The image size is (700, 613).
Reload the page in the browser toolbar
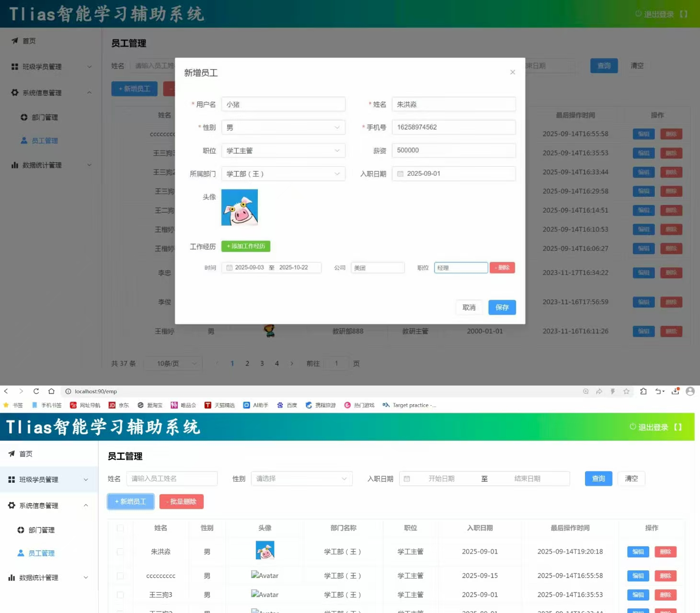coord(36,391)
